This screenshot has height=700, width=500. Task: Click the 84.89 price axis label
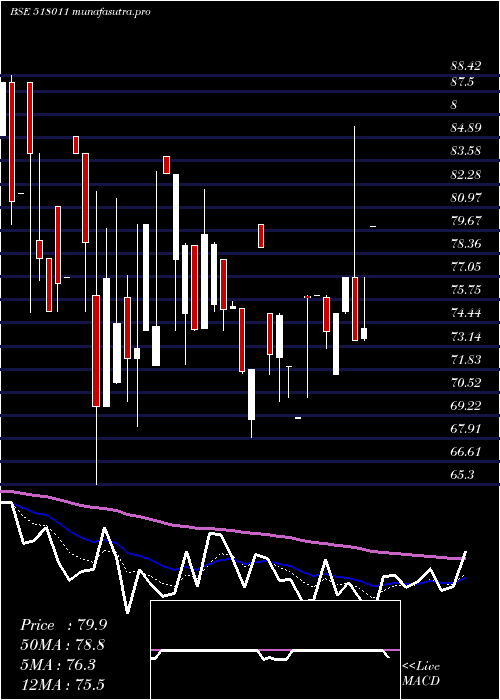tap(466, 128)
